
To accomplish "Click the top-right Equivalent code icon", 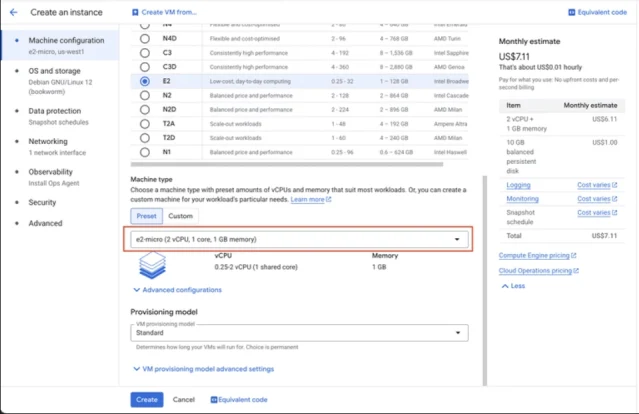I will tap(571, 12).
